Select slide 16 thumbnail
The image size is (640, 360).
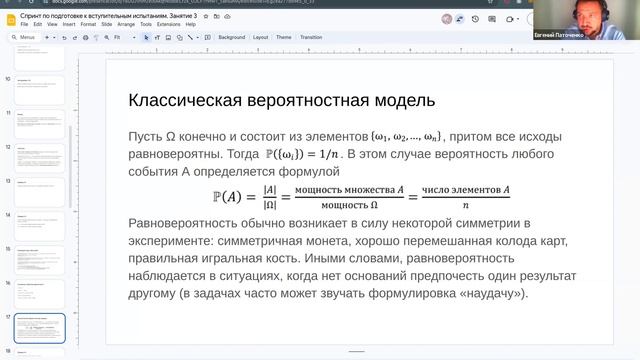[x=39, y=294]
